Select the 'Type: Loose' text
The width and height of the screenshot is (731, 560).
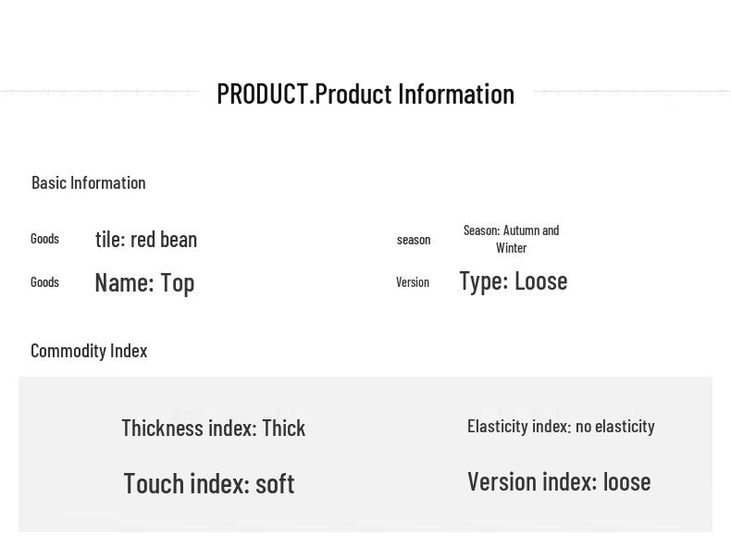(514, 280)
